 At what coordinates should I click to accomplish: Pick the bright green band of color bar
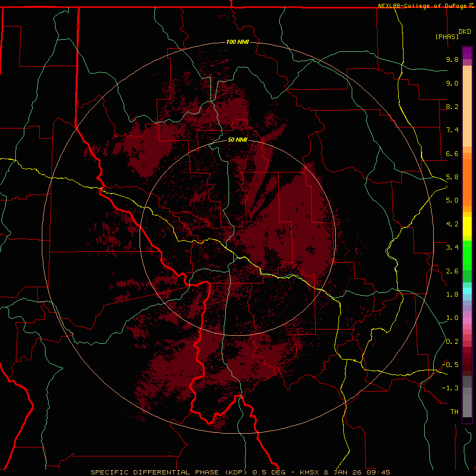467,255
